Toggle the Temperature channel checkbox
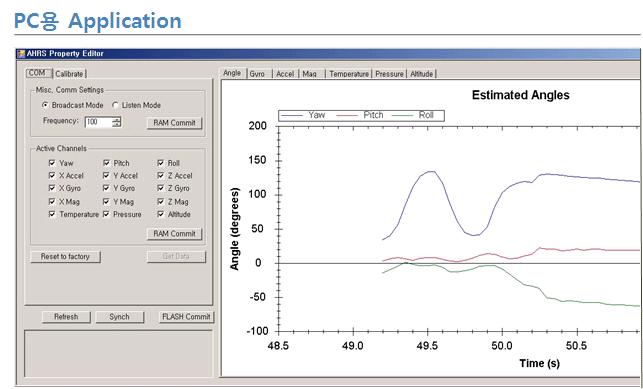The height and width of the screenshot is (389, 643). [52, 214]
